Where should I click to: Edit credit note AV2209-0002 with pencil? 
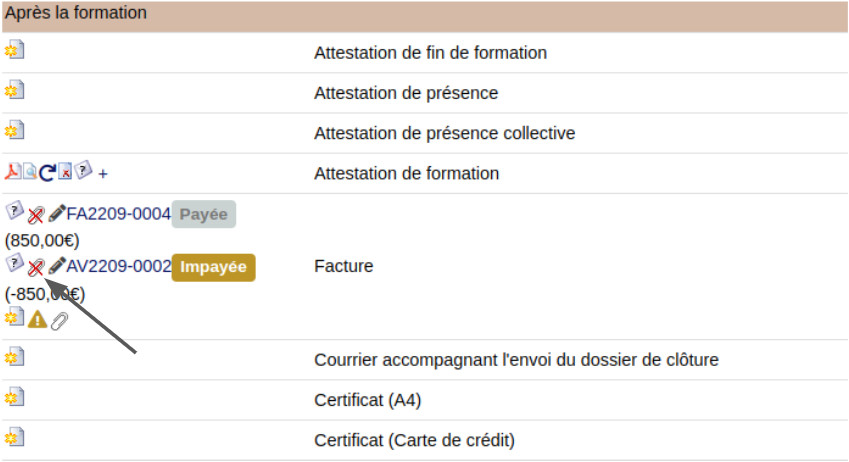click(57, 266)
